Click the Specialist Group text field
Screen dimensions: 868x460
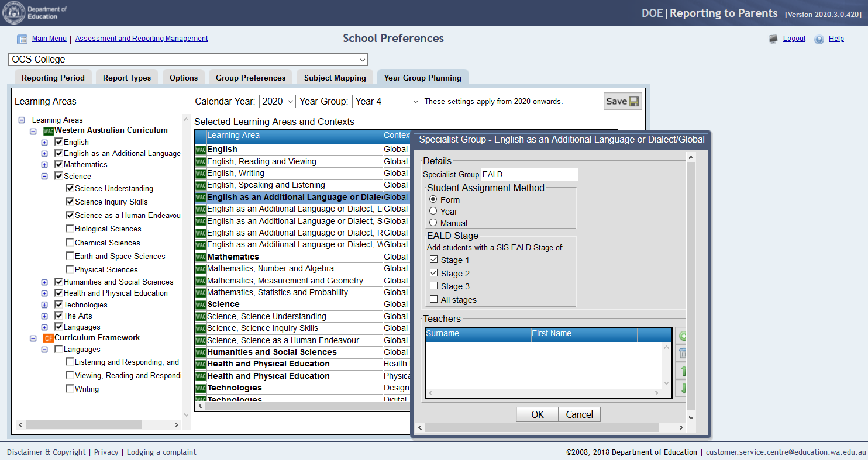click(x=529, y=174)
